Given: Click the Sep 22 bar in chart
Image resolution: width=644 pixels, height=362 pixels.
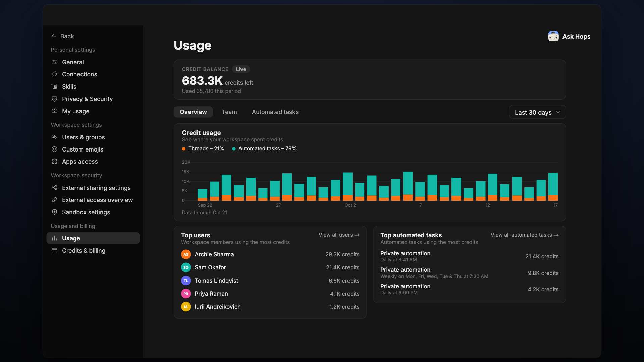Looking at the screenshot, I should (202, 195).
